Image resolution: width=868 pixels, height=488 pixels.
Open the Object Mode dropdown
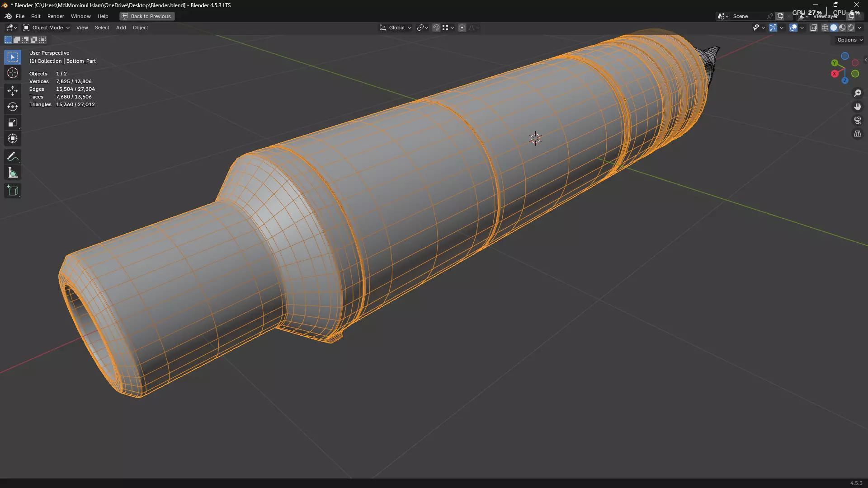click(x=47, y=28)
